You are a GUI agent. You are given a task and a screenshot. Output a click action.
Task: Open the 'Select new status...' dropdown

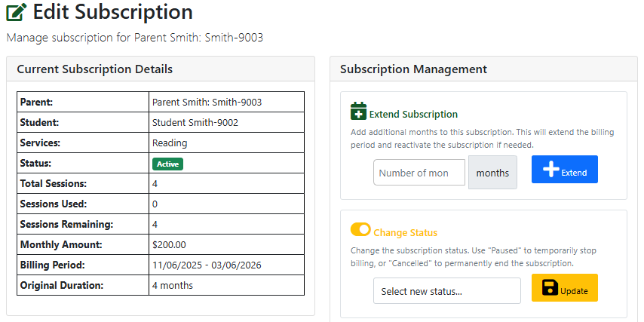click(x=446, y=291)
